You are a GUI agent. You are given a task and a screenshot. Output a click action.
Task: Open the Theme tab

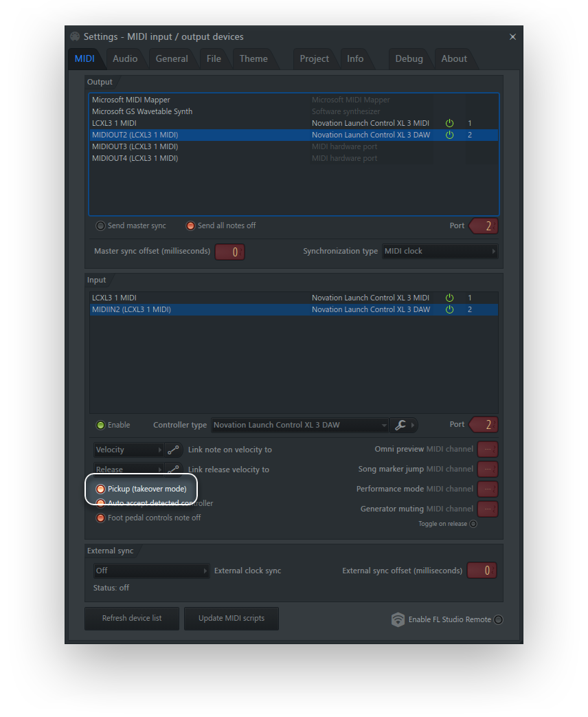pyautogui.click(x=253, y=59)
